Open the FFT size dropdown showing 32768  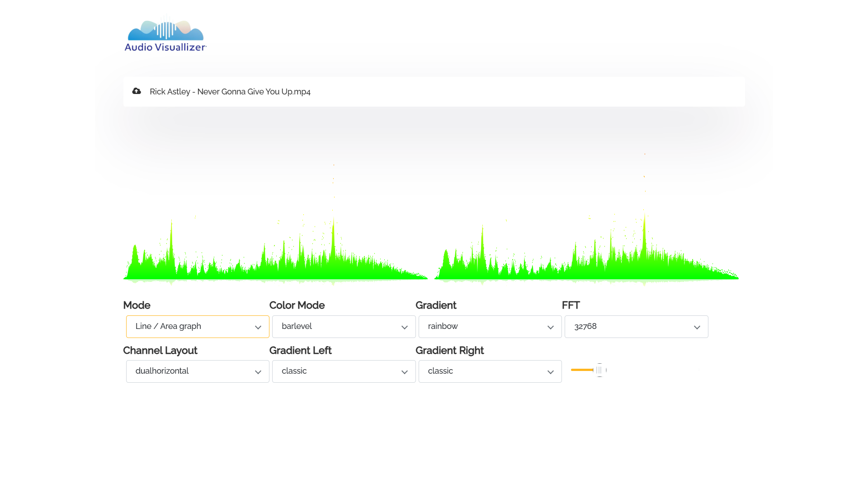click(x=636, y=327)
